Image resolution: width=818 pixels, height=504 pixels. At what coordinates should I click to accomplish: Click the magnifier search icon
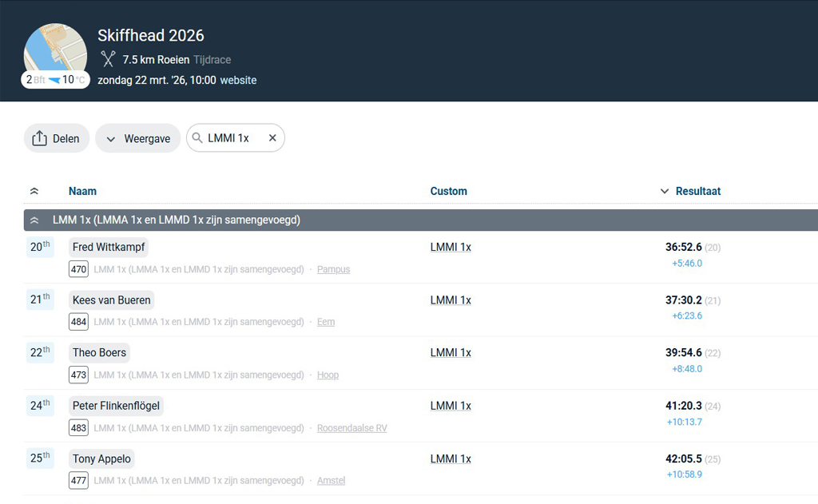[197, 138]
